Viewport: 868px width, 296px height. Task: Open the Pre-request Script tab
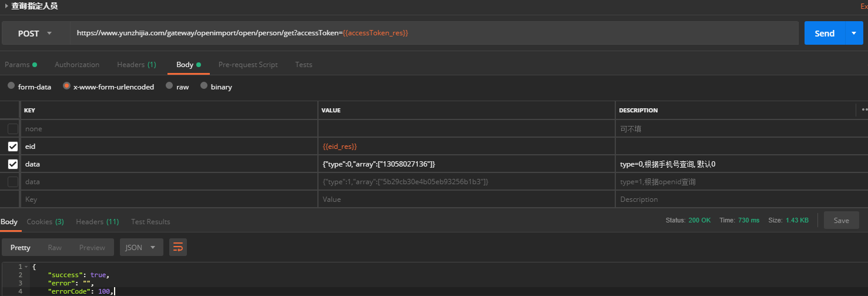[248, 65]
